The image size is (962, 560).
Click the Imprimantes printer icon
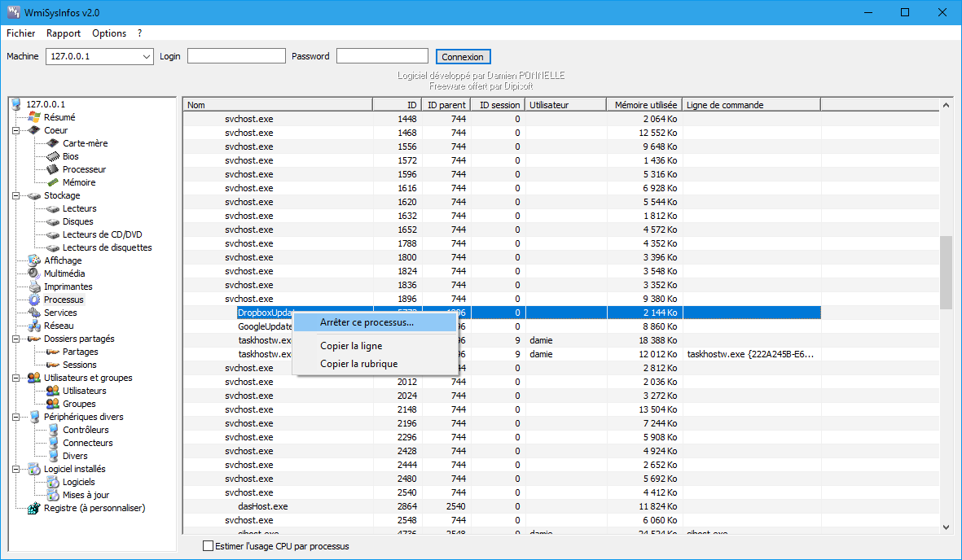[x=34, y=287]
